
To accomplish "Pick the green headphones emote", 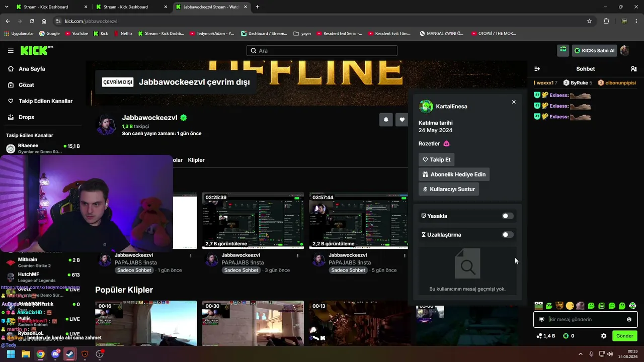I will 632,306.
